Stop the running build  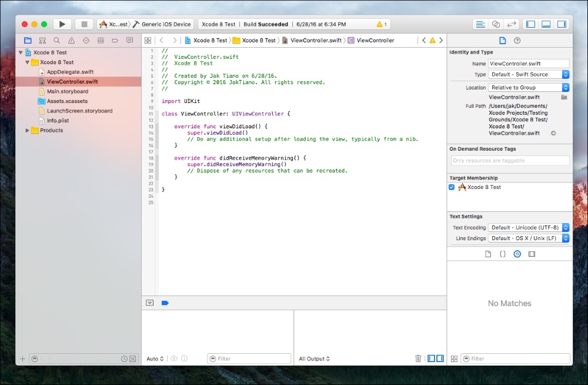[x=84, y=24]
